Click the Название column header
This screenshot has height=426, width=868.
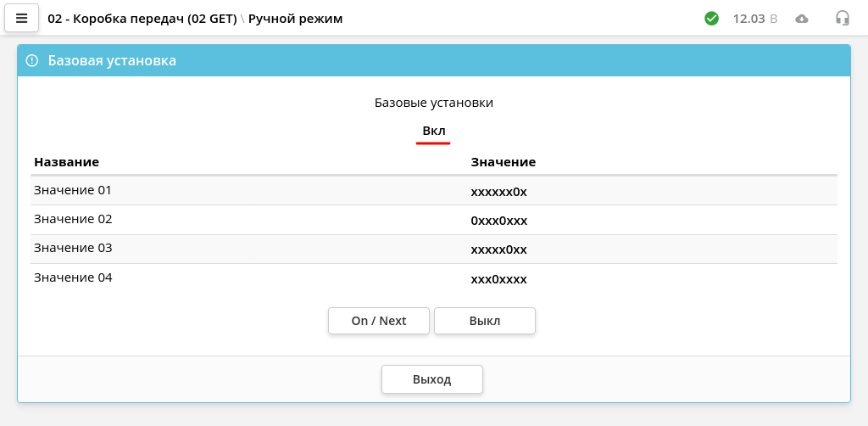click(66, 162)
